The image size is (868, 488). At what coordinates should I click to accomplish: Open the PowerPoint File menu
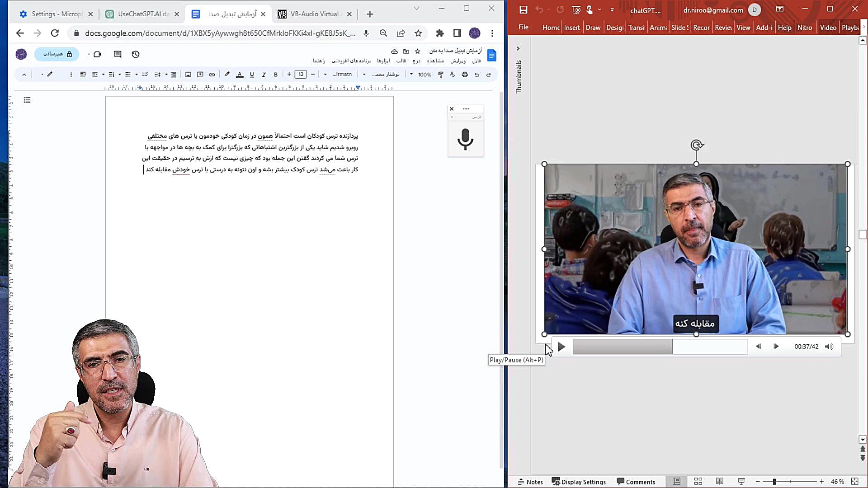click(523, 27)
